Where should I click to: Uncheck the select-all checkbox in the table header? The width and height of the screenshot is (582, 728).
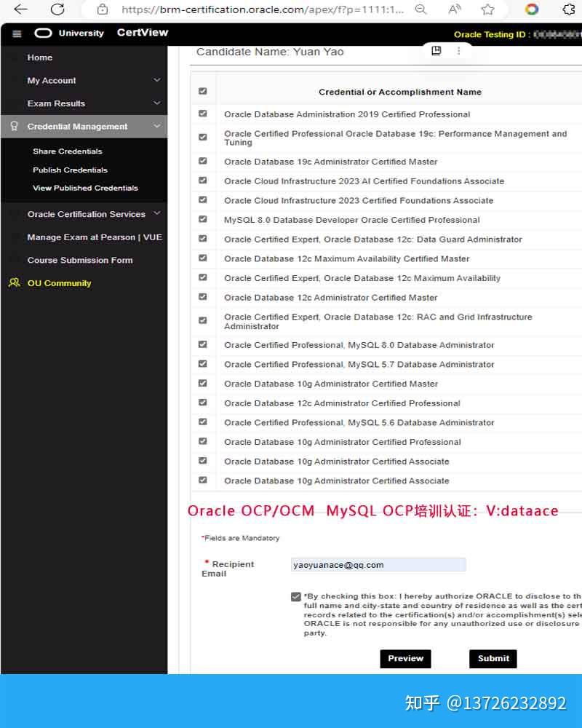tap(203, 90)
